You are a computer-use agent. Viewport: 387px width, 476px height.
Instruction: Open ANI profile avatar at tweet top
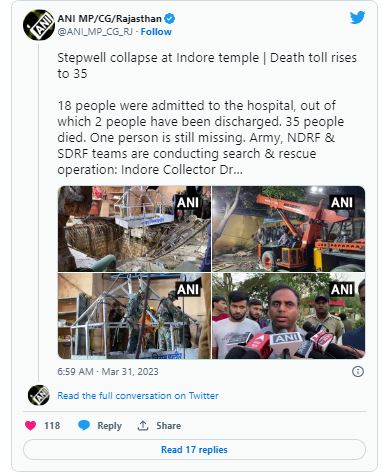39,25
